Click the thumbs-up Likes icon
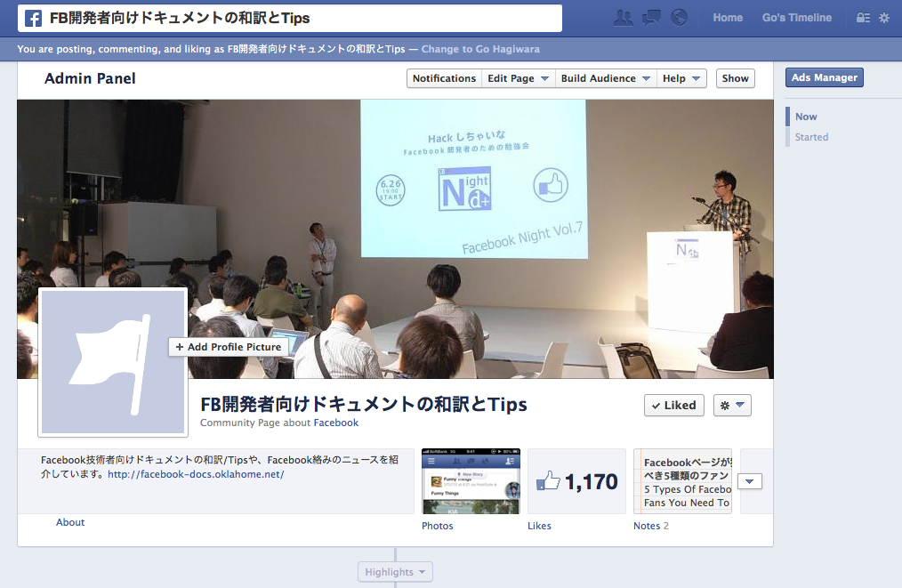This screenshot has width=902, height=588. (548, 481)
